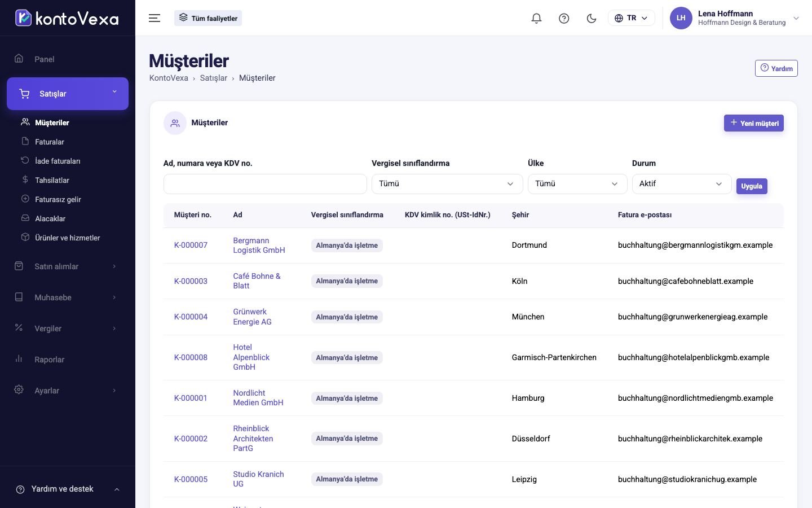
Task: Collapse sidebar using the hamburger menu icon
Action: (155, 18)
